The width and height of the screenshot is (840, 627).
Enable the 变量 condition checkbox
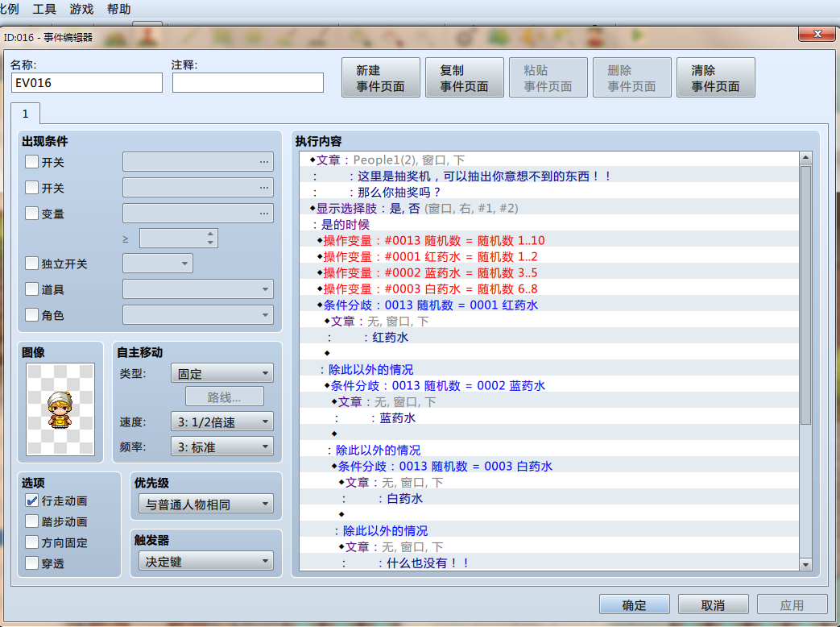click(x=32, y=213)
